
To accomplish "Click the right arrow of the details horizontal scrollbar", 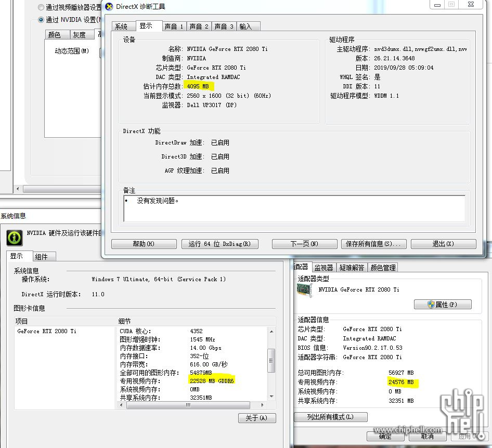I will click(x=262, y=405).
